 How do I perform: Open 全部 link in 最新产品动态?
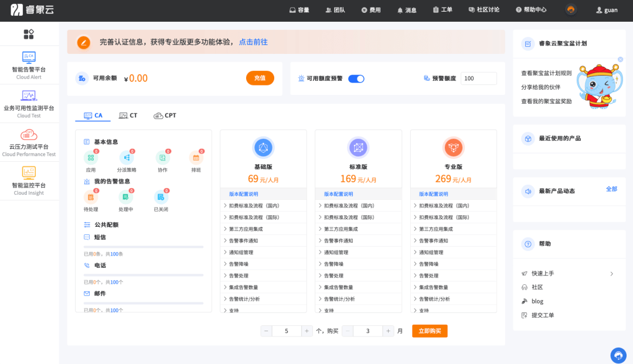coord(611,189)
